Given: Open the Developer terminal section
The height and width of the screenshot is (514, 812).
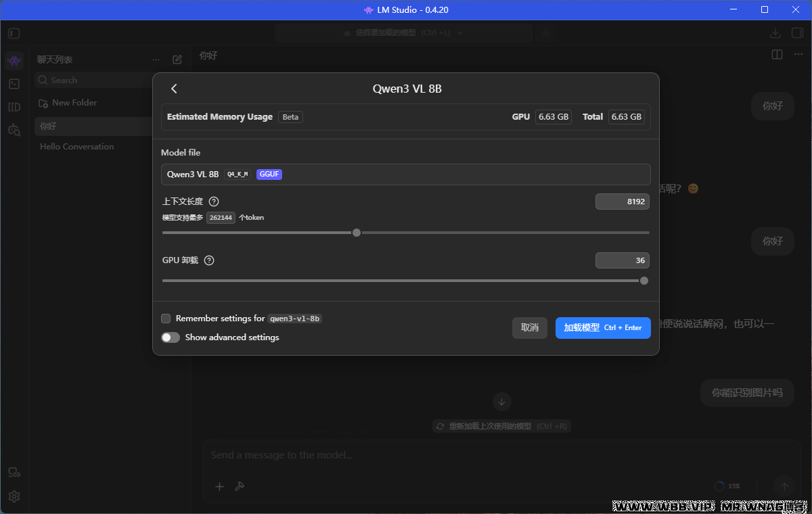Looking at the screenshot, I should click(14, 84).
